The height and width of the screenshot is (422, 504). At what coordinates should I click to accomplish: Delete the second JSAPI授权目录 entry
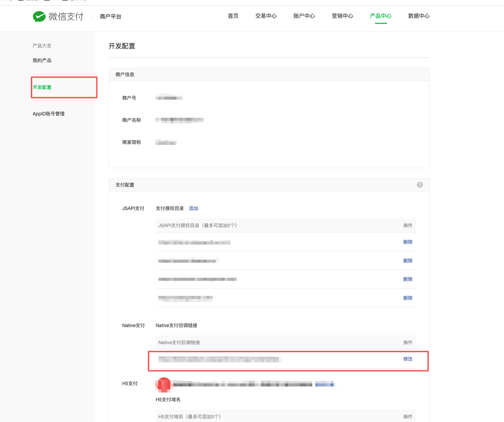click(408, 260)
